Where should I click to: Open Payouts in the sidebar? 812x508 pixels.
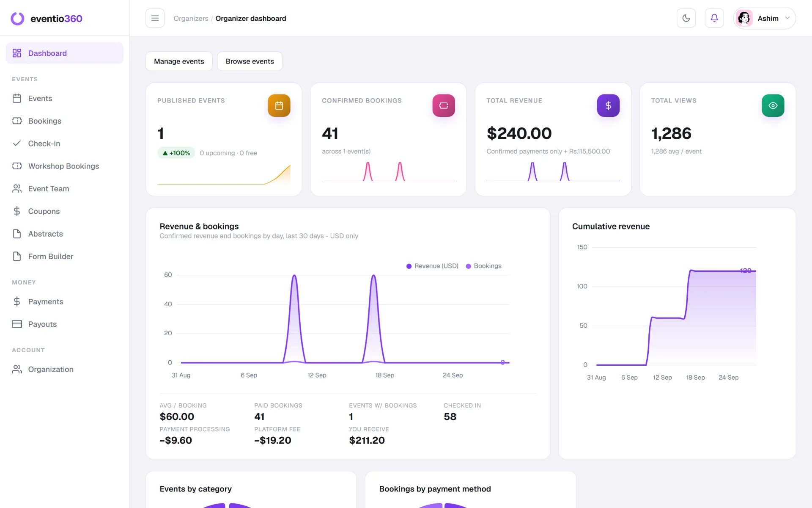coord(65,324)
